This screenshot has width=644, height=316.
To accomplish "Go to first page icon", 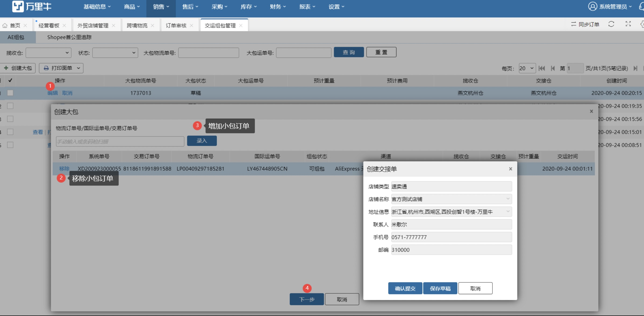I will tap(542, 68).
